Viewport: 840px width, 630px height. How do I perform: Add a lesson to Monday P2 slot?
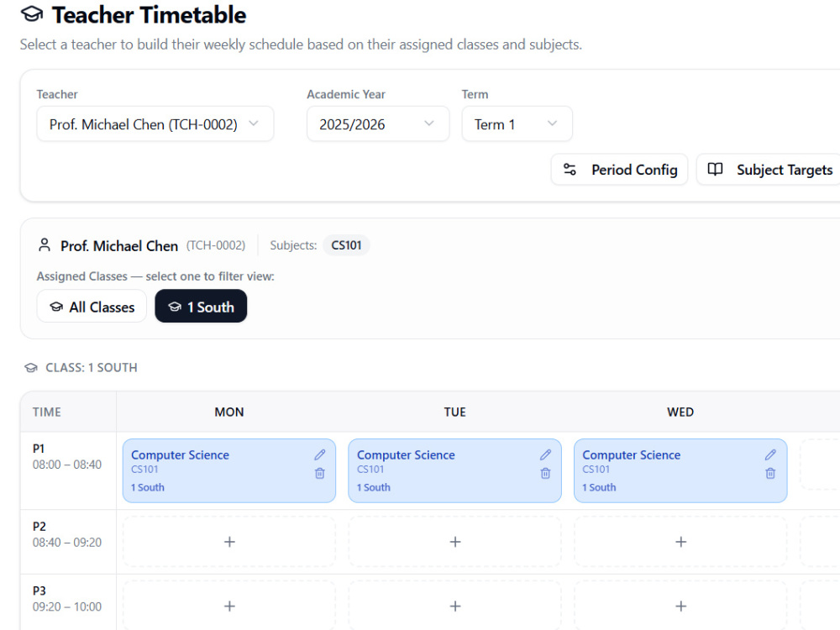(x=229, y=542)
